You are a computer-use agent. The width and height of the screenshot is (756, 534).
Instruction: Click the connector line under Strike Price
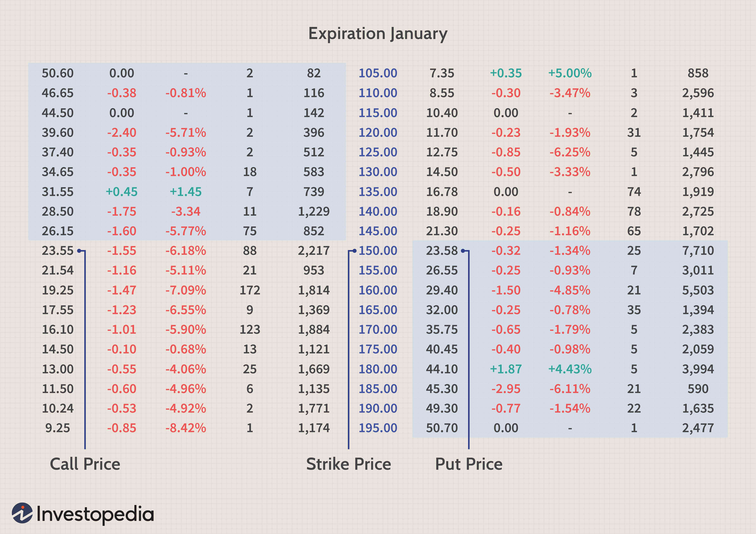349,346
